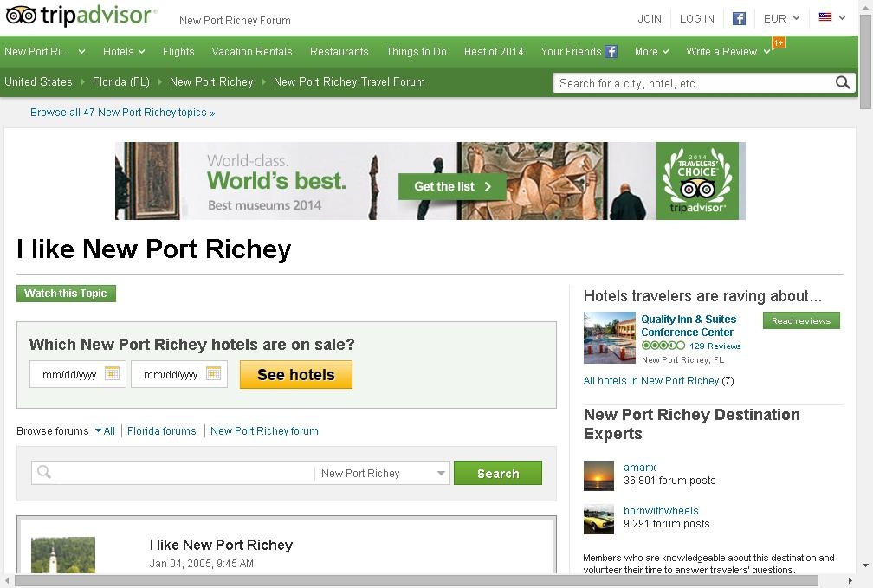This screenshot has width=873, height=588.
Task: Click the forum search magnifier icon
Action: [x=44, y=473]
